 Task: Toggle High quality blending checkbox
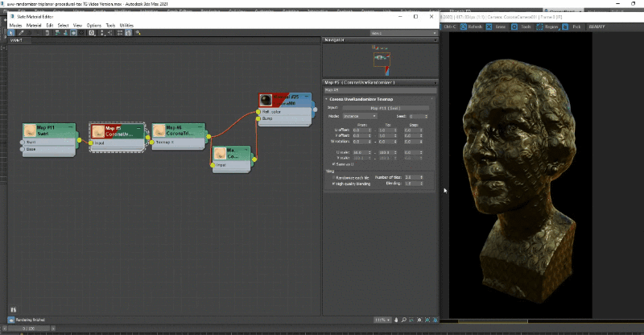[333, 183]
